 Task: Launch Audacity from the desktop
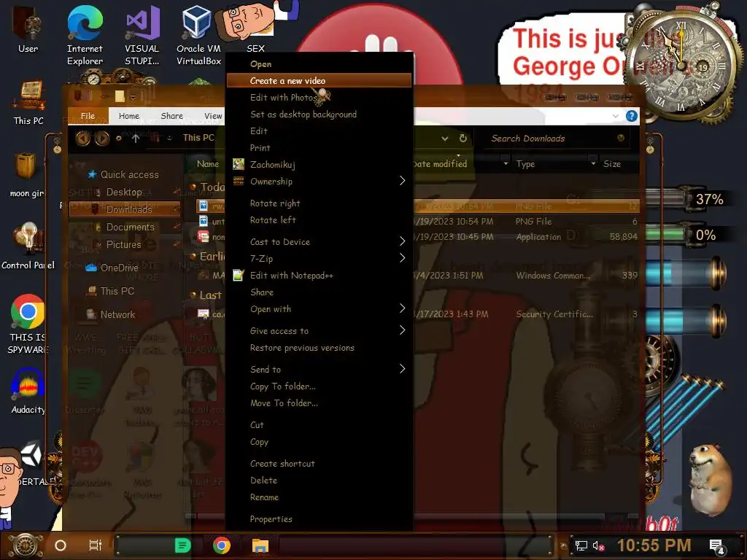28,391
